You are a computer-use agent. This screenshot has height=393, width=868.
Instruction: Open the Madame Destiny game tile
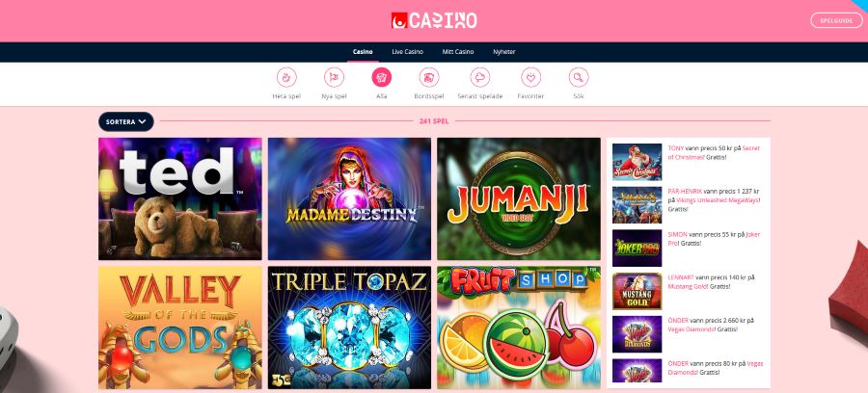click(x=349, y=199)
